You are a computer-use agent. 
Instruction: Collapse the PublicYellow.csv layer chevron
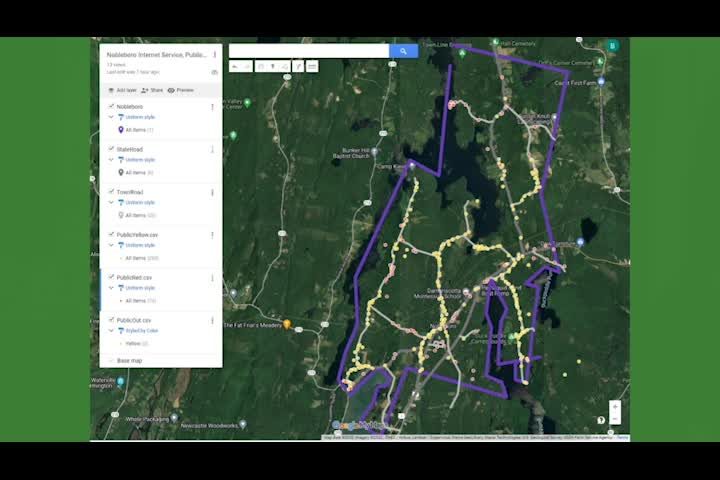click(x=111, y=245)
